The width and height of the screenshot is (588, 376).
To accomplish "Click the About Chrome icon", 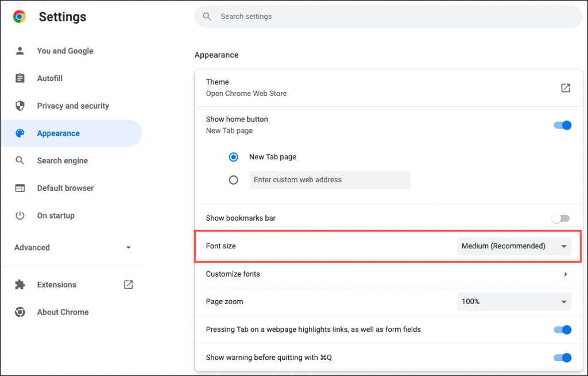I will tap(20, 312).
